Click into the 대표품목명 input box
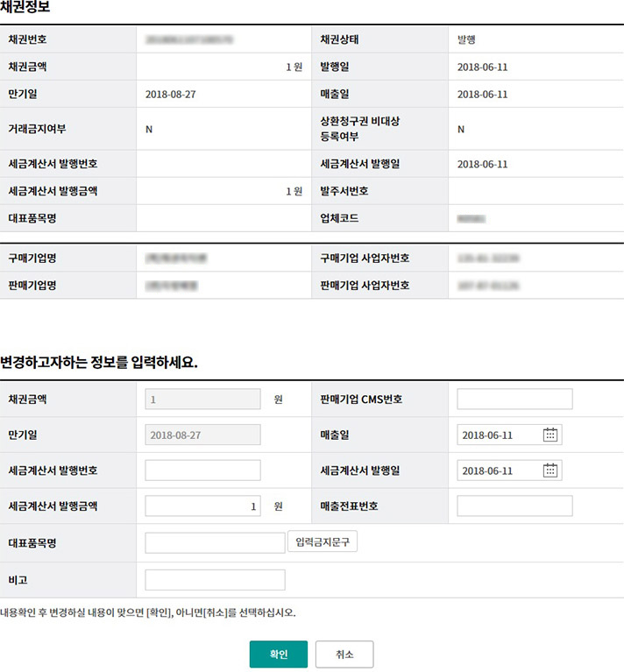Screen dimensions: 624x672 (x=215, y=542)
